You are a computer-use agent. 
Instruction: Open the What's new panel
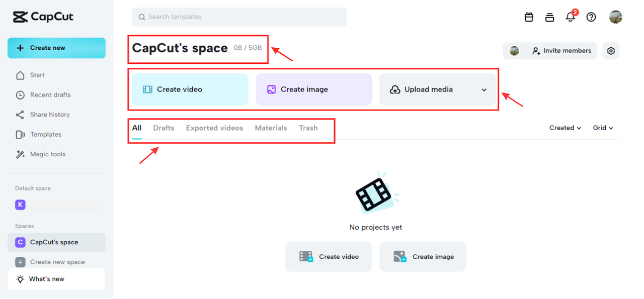tap(56, 279)
